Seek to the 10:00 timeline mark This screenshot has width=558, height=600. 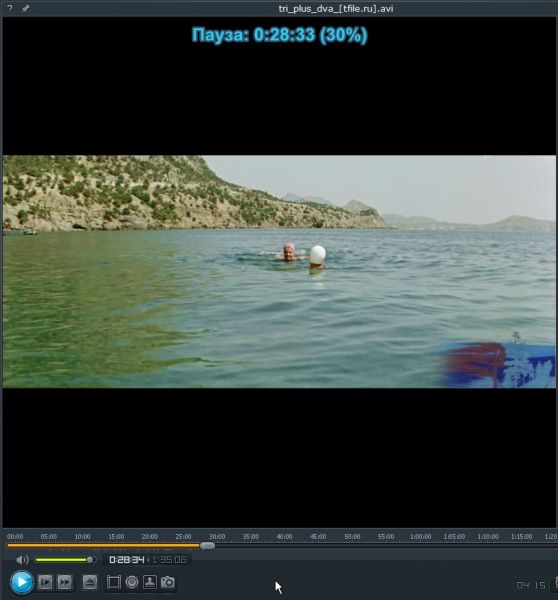tap(82, 536)
